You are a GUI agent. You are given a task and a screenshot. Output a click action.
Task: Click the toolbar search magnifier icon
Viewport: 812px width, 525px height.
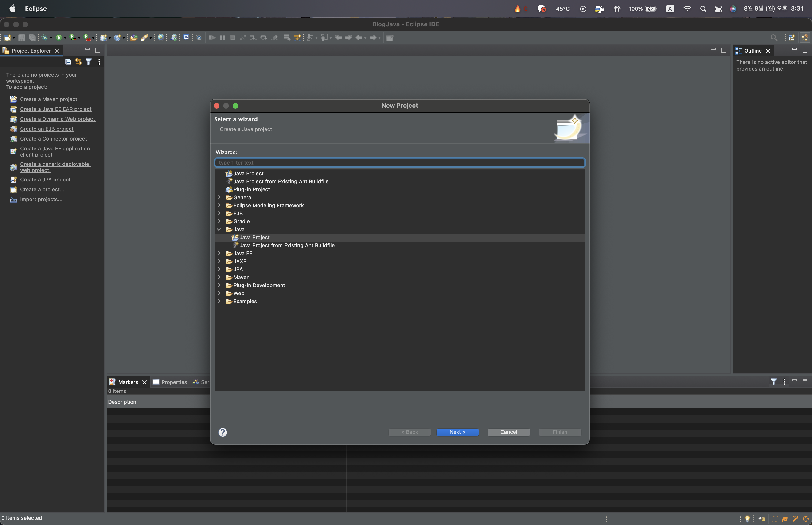click(774, 38)
